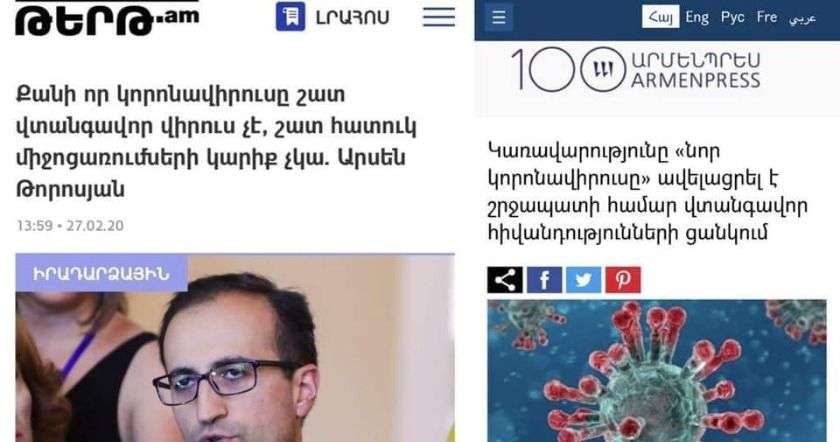The height and width of the screenshot is (442, 840).
Task: Open the Armenpress government coronavirus headline
Action: tap(648, 191)
